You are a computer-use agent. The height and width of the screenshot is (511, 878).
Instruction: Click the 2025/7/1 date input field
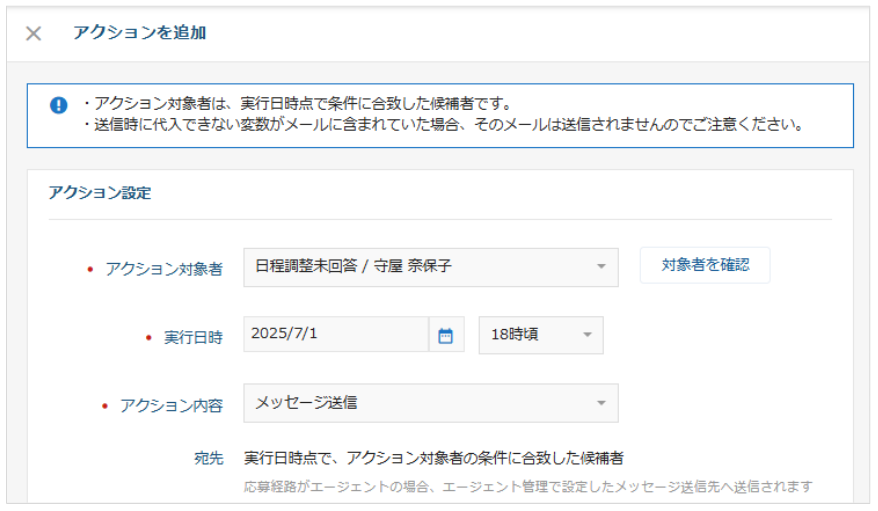336,335
